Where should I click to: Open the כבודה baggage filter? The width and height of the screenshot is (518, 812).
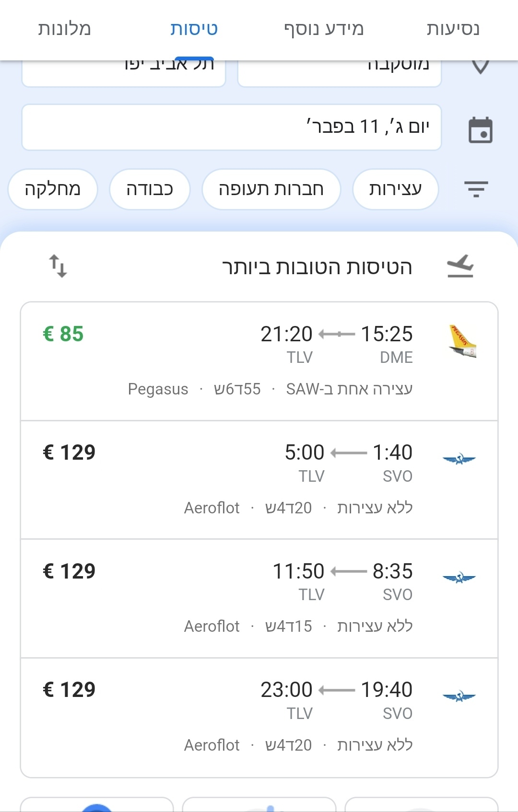point(150,189)
